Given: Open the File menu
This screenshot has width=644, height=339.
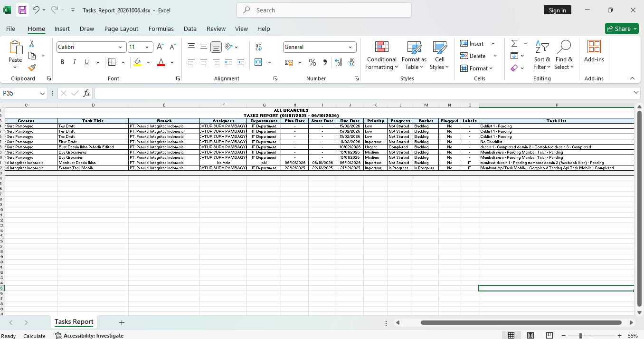Looking at the screenshot, I should tap(10, 29).
